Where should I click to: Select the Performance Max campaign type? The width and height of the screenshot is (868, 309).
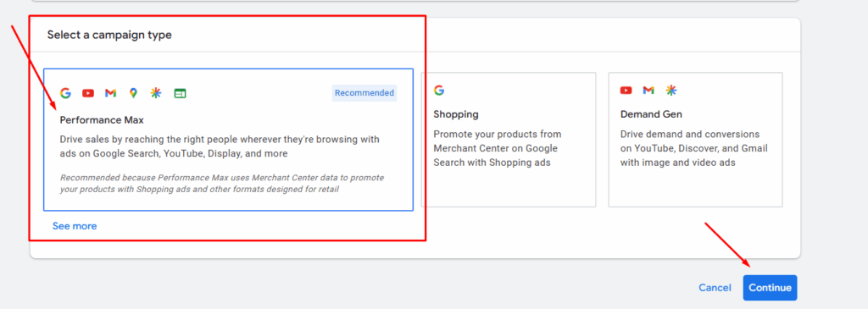[x=228, y=140]
